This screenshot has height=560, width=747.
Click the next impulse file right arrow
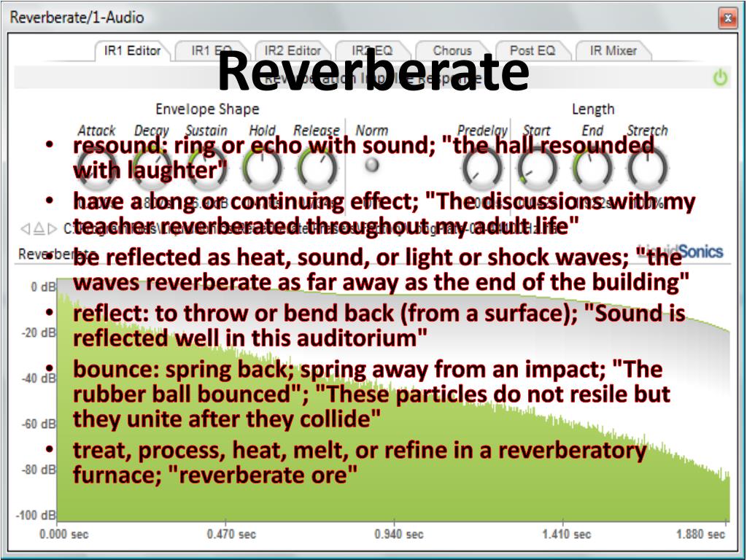tap(53, 229)
